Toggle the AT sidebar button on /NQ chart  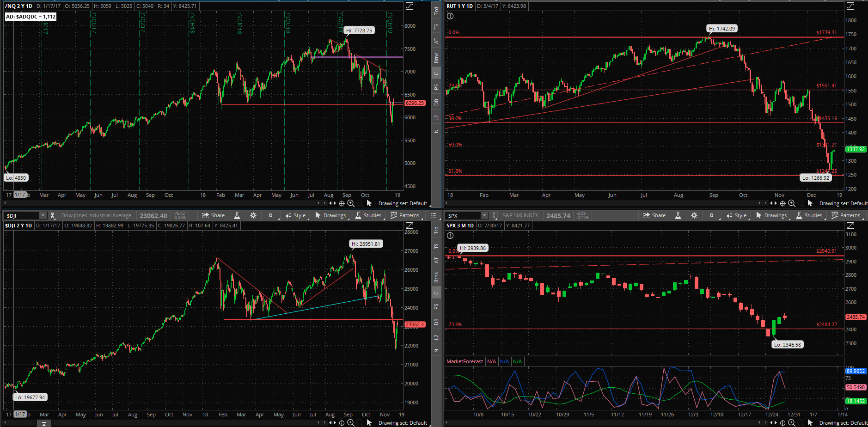436,41
